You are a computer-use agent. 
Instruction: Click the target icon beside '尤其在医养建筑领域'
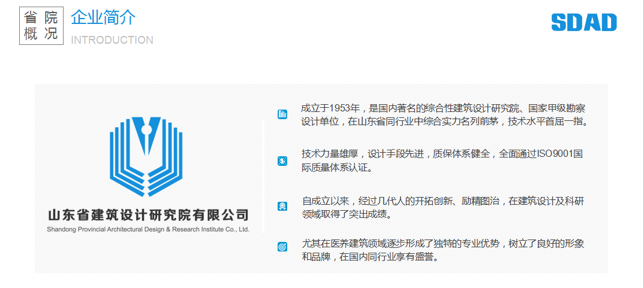pos(282,247)
